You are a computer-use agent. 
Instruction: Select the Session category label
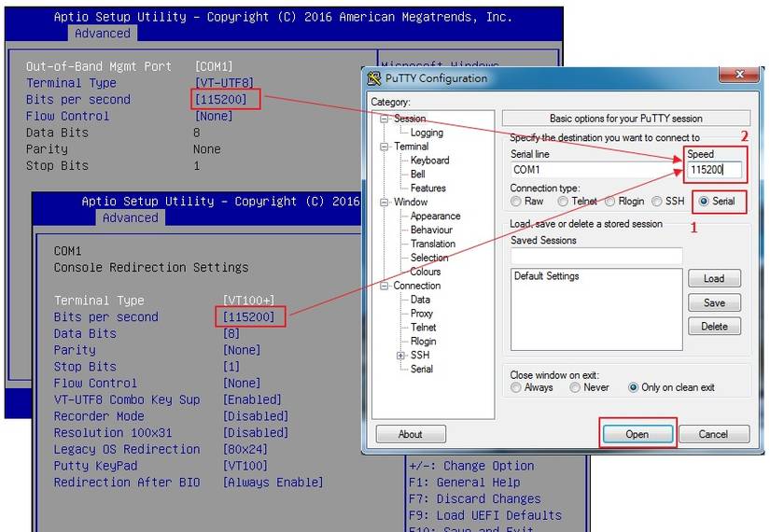point(410,119)
